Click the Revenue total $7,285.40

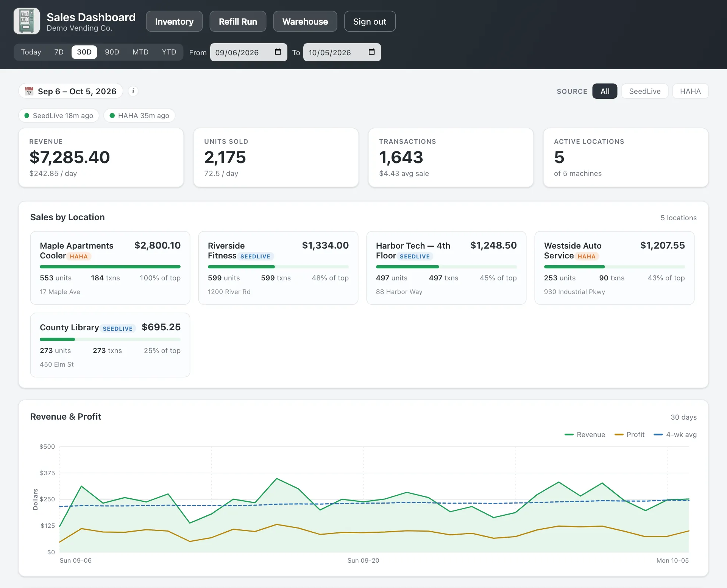70,157
